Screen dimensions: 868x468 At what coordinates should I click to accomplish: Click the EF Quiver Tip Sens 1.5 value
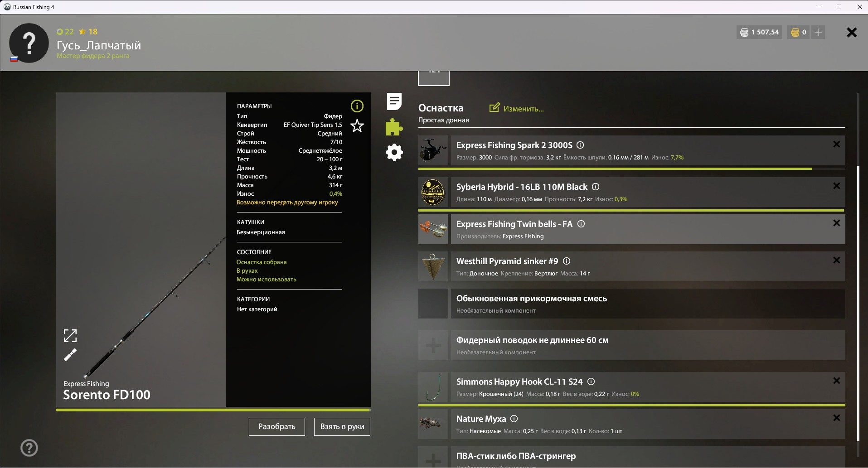tap(313, 125)
